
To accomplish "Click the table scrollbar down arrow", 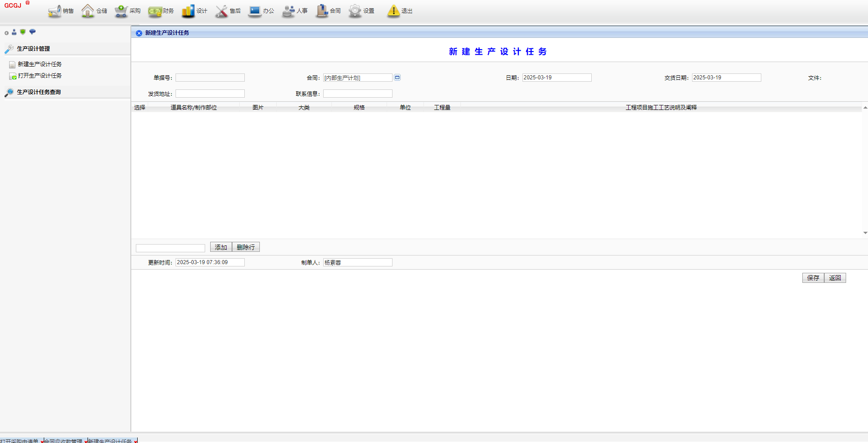I will (x=865, y=233).
